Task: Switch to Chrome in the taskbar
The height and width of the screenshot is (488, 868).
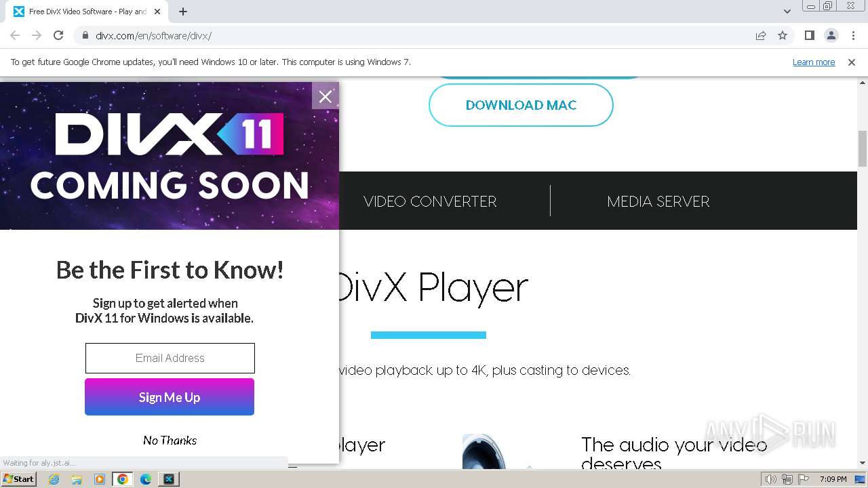Action: 123,479
